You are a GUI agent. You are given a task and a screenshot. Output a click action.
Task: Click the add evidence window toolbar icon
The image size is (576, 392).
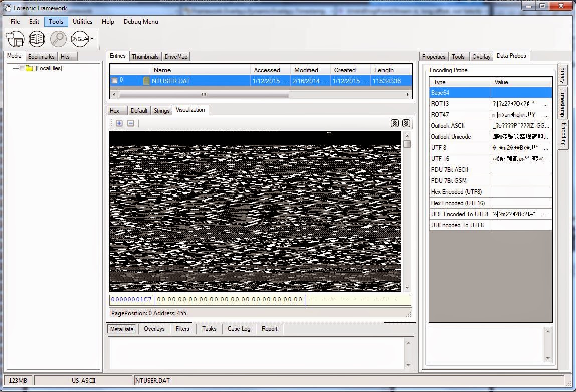point(16,39)
